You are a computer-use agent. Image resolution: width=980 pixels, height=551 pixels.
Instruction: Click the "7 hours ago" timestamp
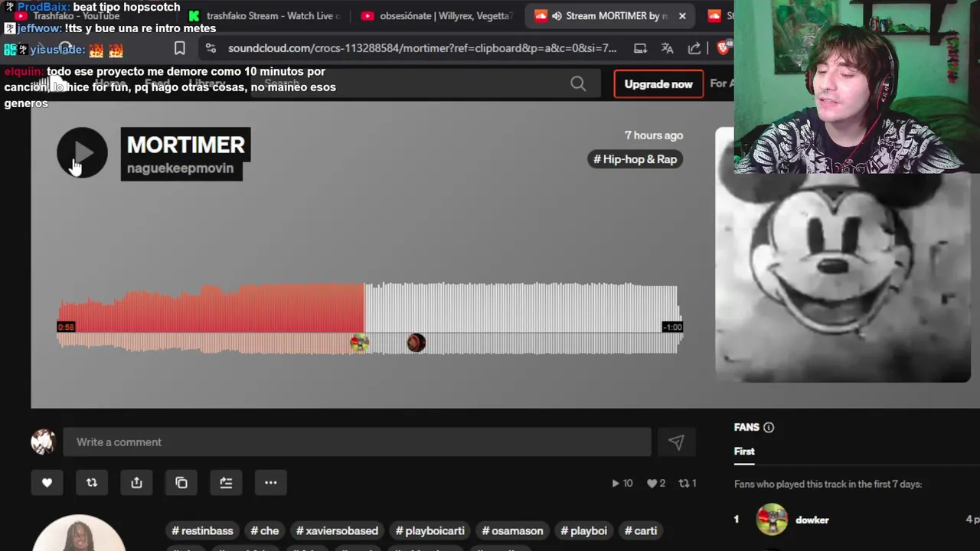click(654, 135)
